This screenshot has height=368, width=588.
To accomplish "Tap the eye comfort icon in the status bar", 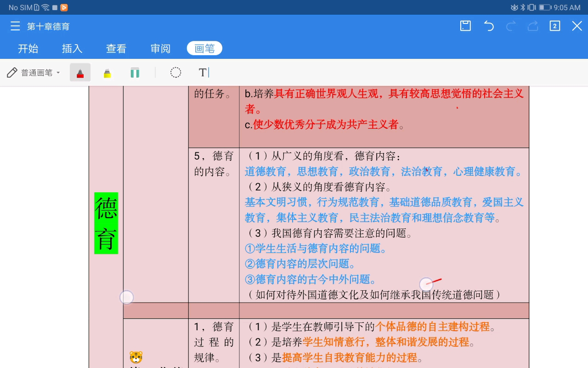I will (514, 7).
